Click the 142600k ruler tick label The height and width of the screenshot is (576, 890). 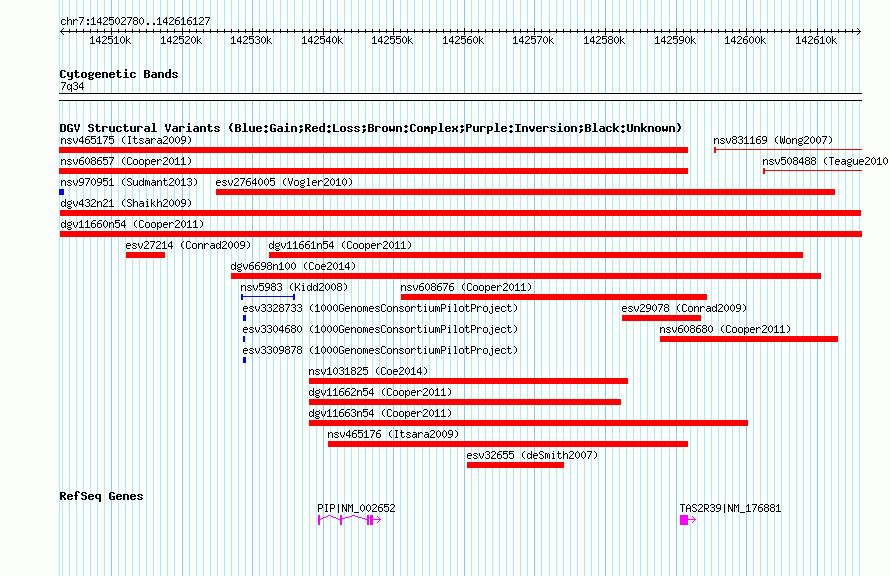745,40
